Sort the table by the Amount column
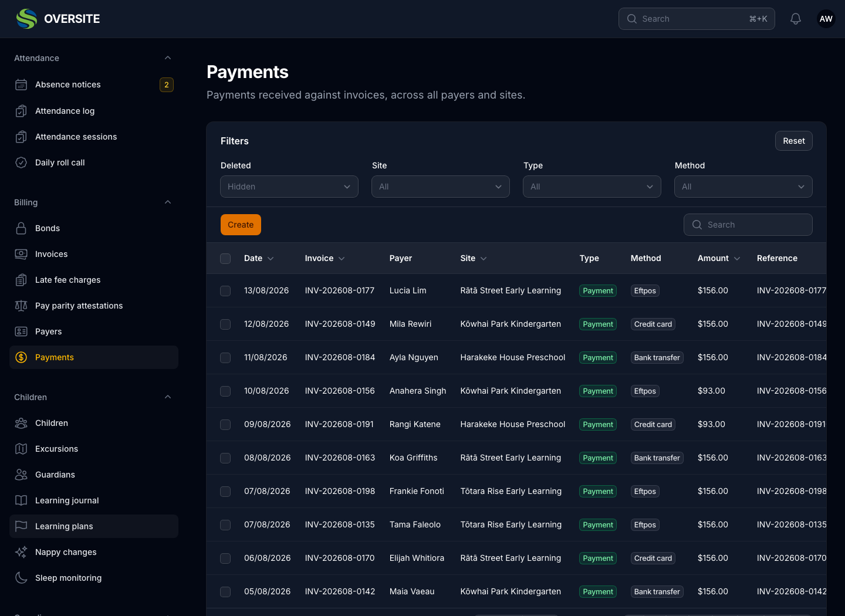Screen dimensions: 845x616 719,258
